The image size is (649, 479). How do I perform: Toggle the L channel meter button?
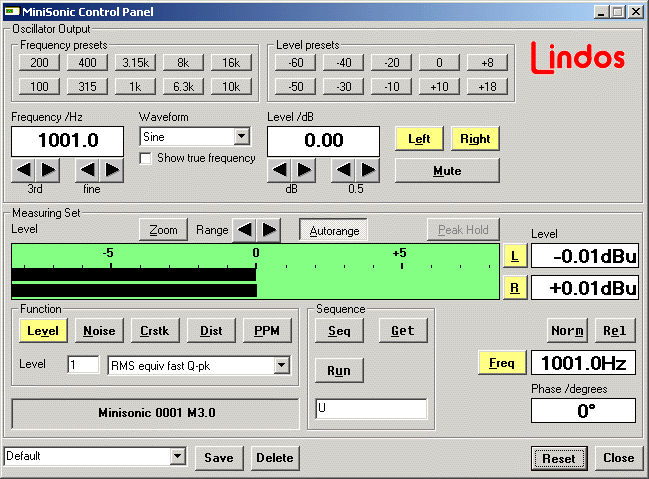pos(515,256)
